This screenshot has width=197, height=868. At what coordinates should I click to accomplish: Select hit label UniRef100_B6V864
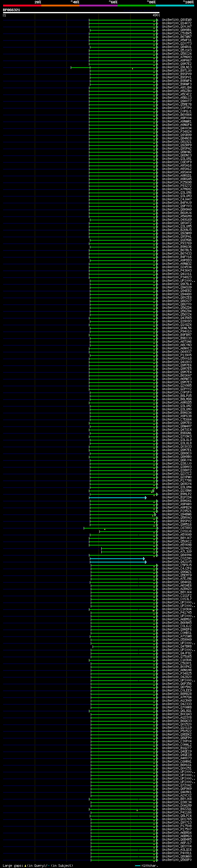(x=177, y=115)
